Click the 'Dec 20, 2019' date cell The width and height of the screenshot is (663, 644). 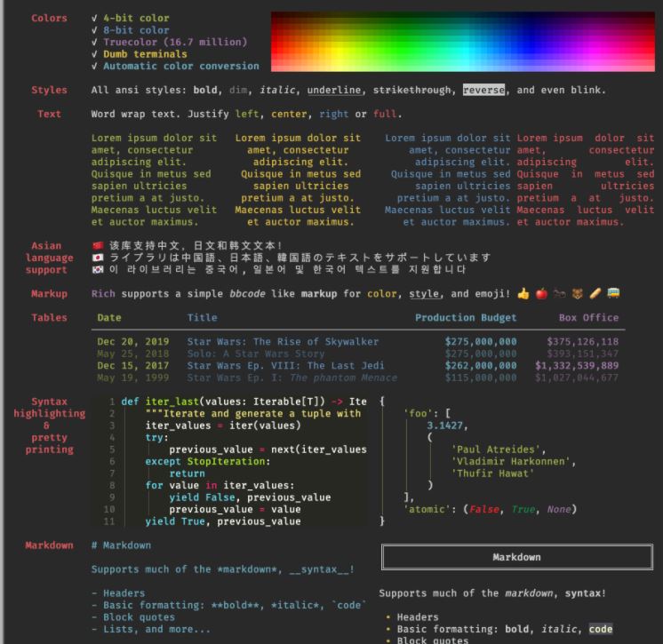(x=133, y=341)
